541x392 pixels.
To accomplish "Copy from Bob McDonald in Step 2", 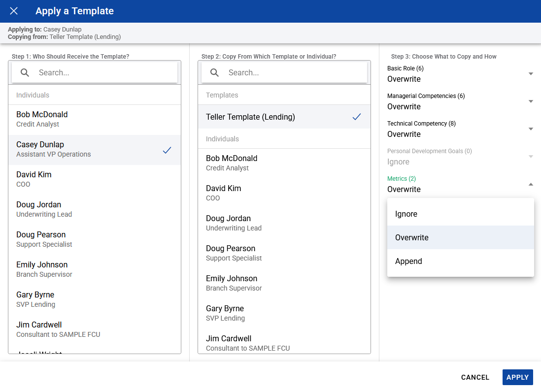I will [284, 163].
